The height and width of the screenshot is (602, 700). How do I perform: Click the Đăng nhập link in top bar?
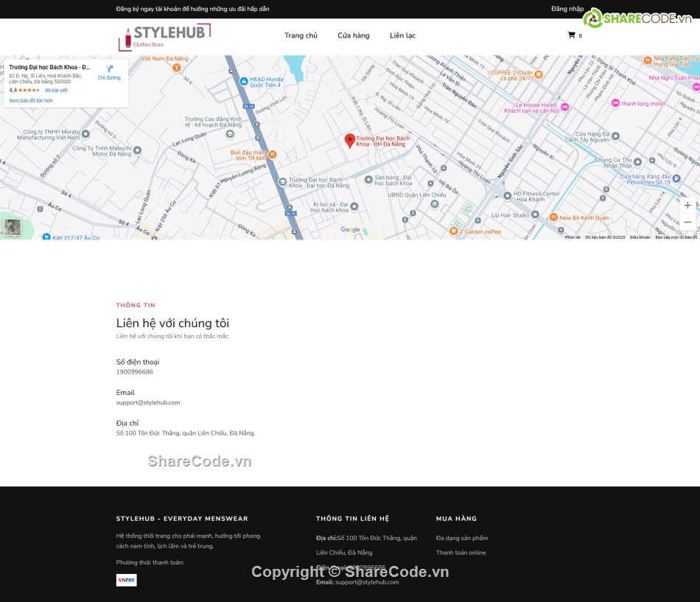point(567,9)
